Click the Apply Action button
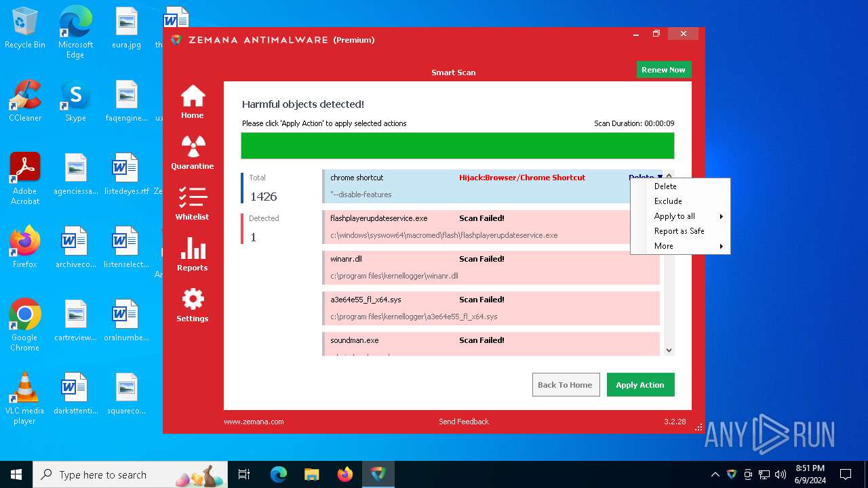The width and height of the screenshot is (868, 488). 640,384
